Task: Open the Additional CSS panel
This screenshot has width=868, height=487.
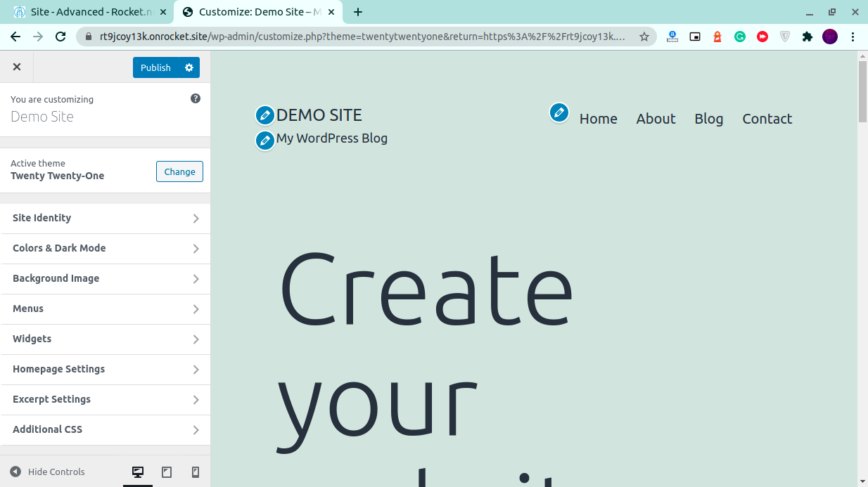Action: coord(106,430)
